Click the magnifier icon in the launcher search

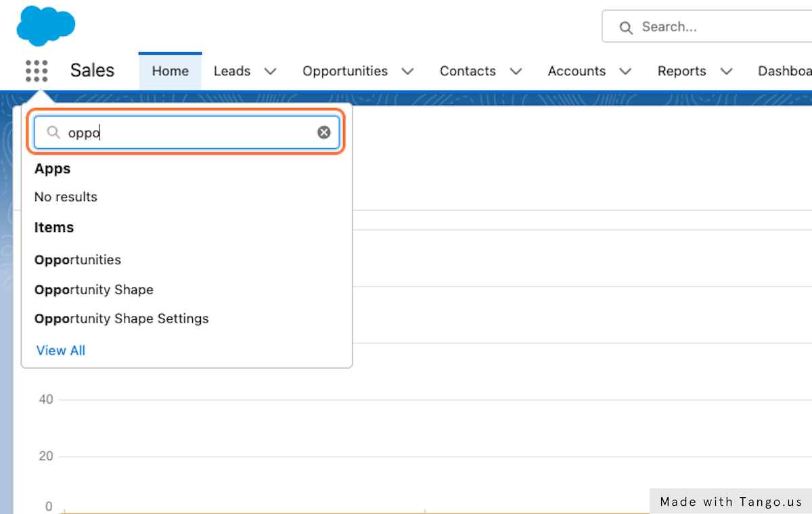tap(53, 133)
